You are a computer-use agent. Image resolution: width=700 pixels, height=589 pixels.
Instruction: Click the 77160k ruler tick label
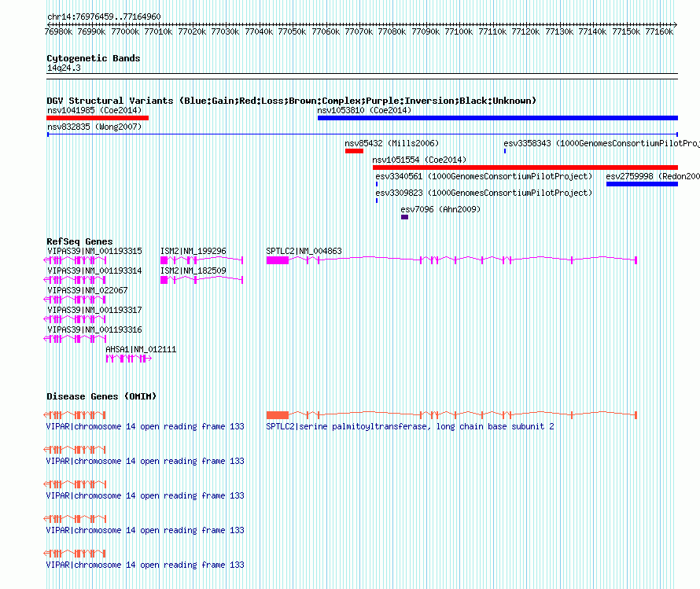[x=659, y=31]
